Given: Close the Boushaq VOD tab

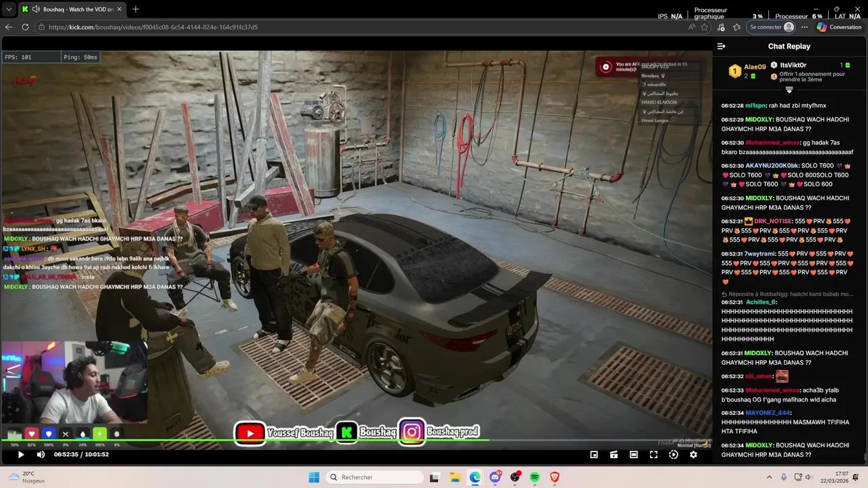Looking at the screenshot, I should point(119,9).
